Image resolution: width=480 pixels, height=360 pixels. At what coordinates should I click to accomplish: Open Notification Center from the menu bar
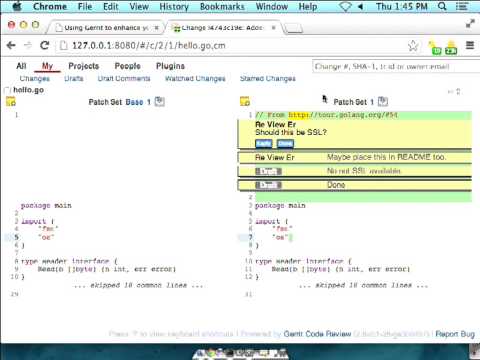coord(462,6)
